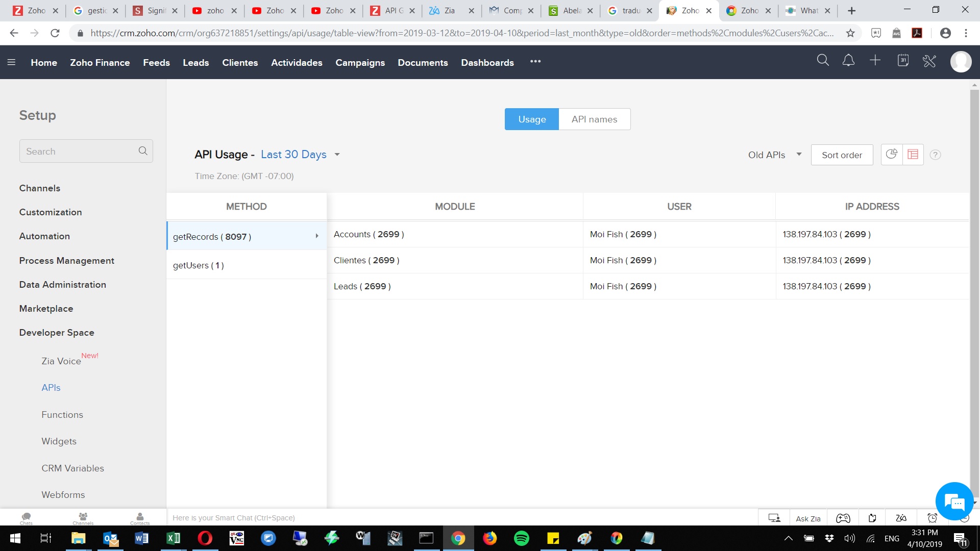Viewport: 980px width, 551px height.
Task: Expand the getRecords row arrow
Action: [317, 236]
